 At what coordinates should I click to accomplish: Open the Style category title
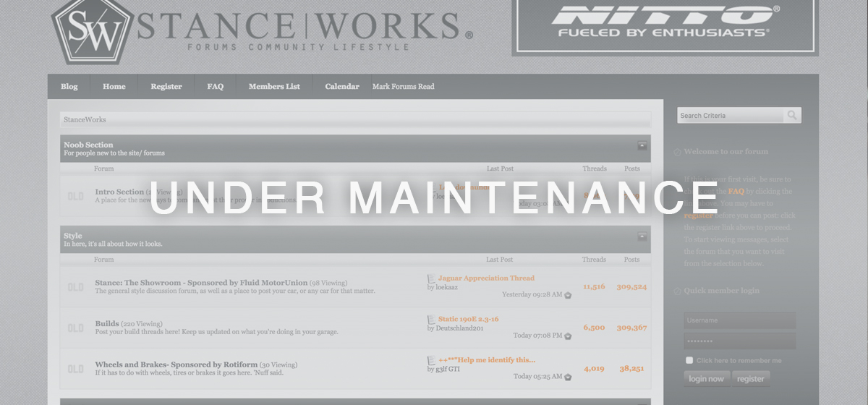point(72,236)
